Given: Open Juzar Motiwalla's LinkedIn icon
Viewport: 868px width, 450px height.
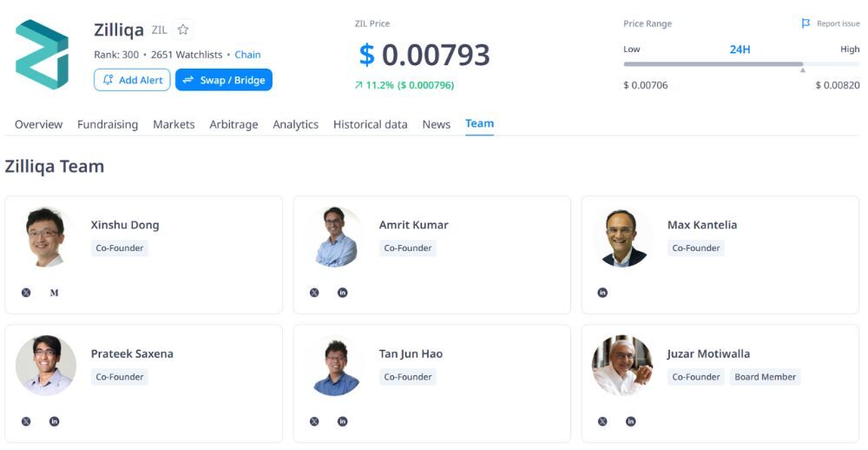Looking at the screenshot, I should click(630, 421).
